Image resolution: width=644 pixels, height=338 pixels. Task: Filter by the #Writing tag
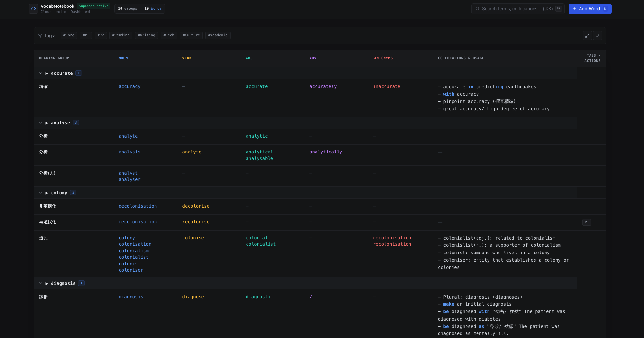tap(146, 35)
